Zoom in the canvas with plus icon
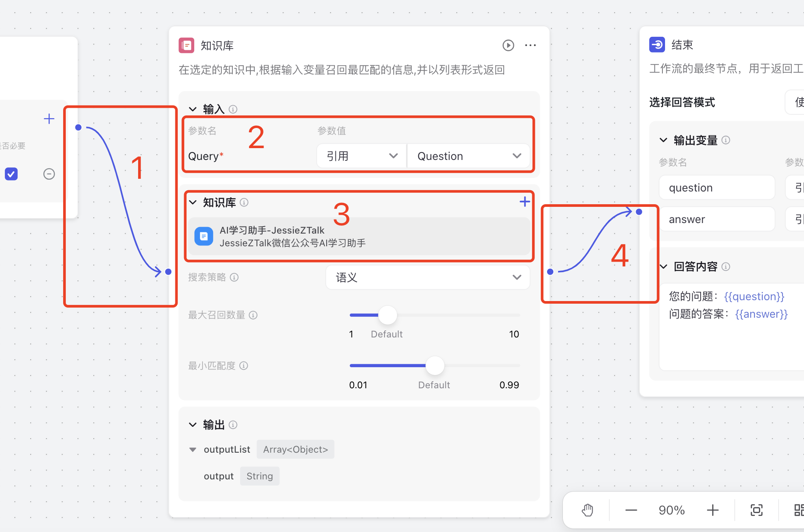 (x=712, y=510)
